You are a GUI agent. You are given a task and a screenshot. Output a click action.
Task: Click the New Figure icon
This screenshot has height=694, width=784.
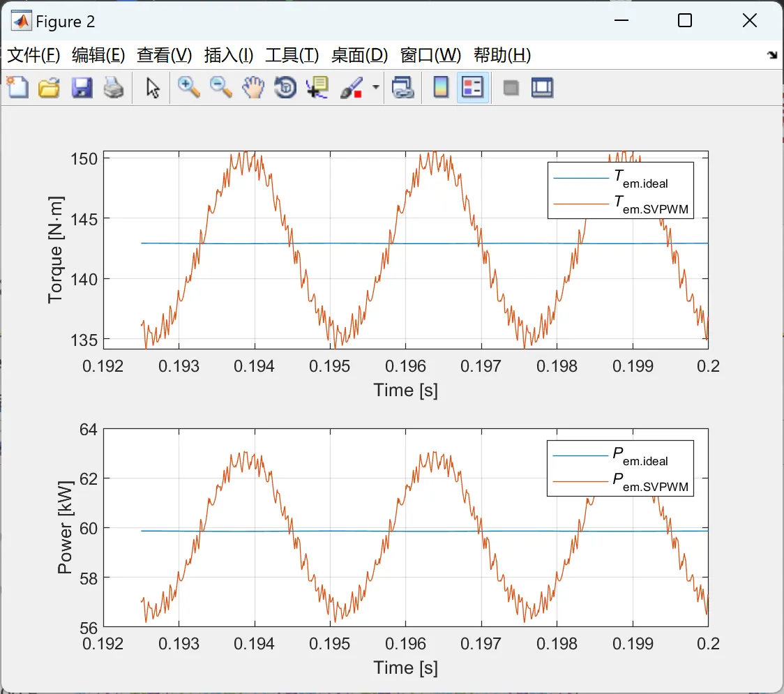[x=17, y=88]
